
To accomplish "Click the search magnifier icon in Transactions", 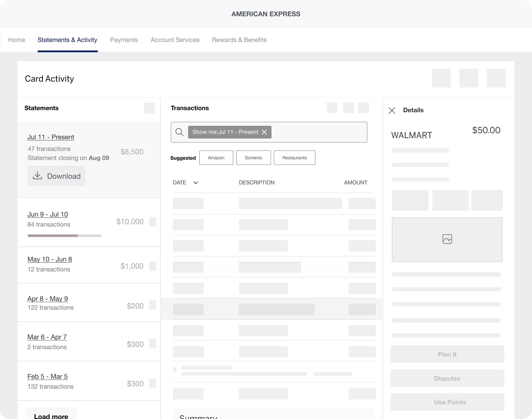I will pos(179,132).
